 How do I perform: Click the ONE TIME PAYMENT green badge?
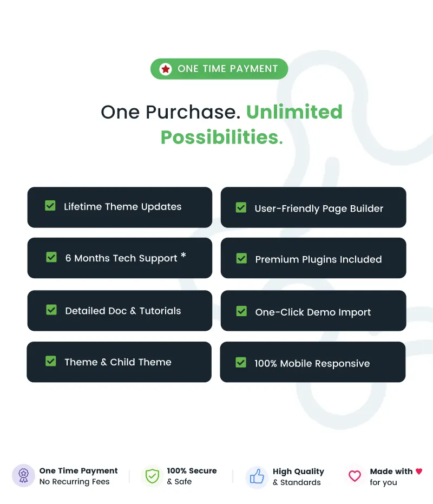[x=219, y=69]
